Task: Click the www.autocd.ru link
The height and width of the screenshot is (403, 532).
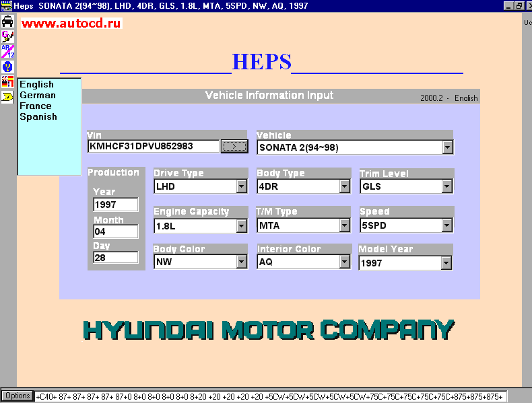Action: [x=71, y=23]
